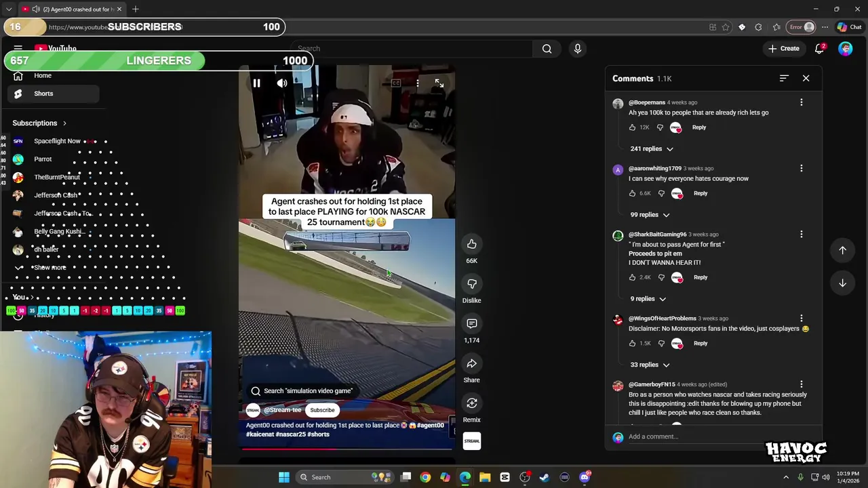Open the YouTube account avatar menu
This screenshot has width=868, height=488.
(845, 49)
